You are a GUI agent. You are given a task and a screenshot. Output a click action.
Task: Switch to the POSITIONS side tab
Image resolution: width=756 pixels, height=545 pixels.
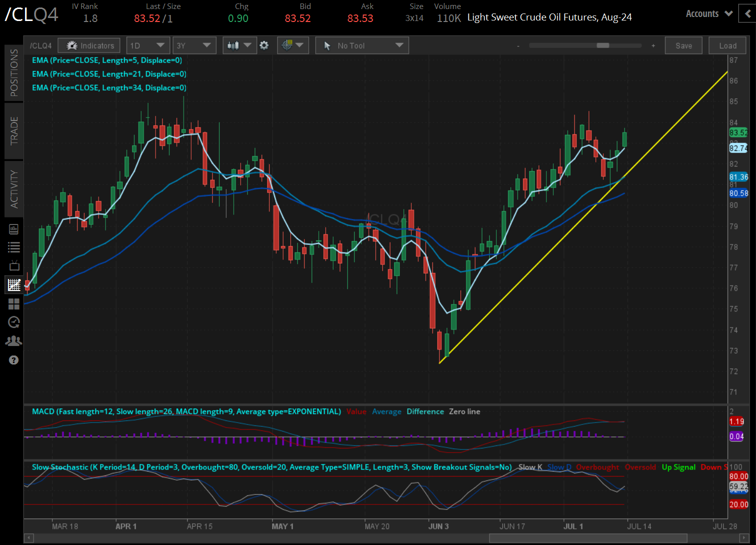14,72
